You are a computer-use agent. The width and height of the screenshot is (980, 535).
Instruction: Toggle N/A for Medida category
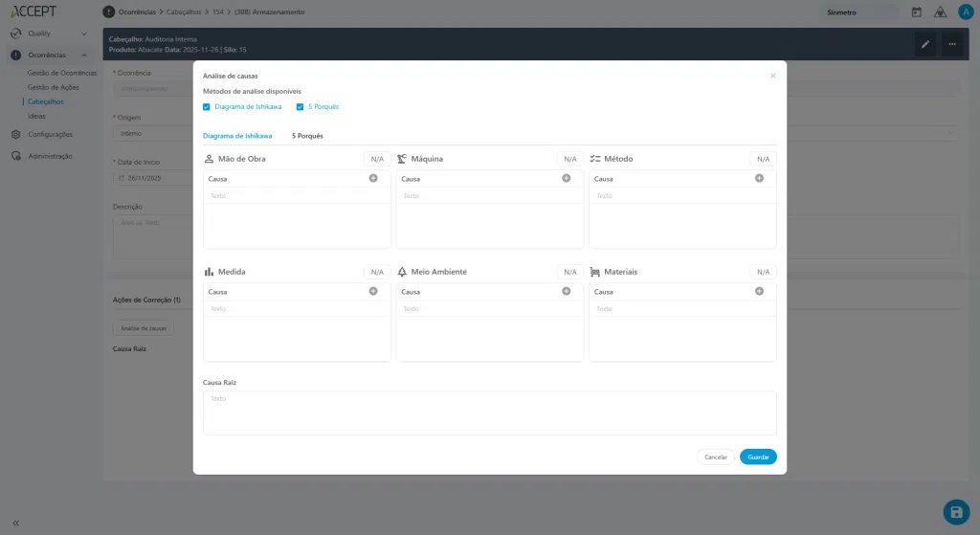(x=377, y=272)
